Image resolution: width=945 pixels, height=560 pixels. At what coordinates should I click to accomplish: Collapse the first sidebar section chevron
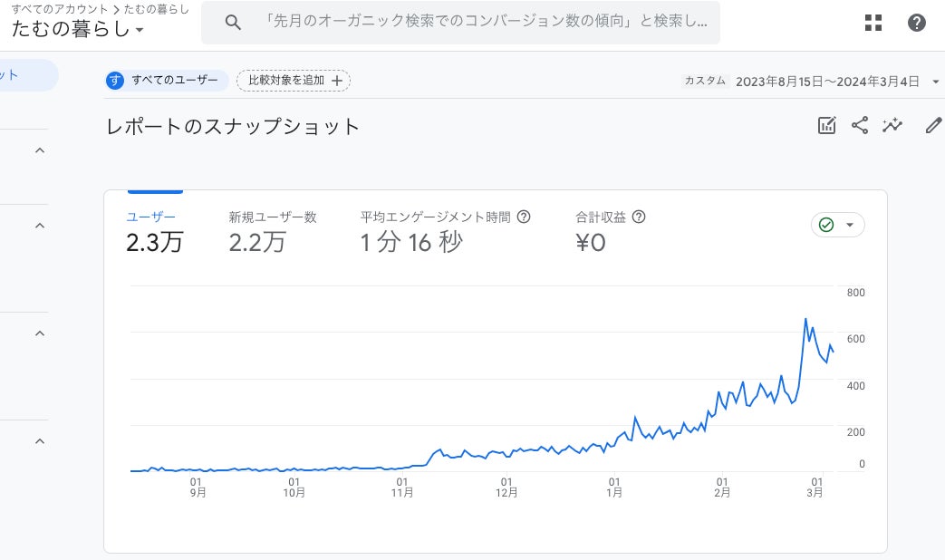40,151
